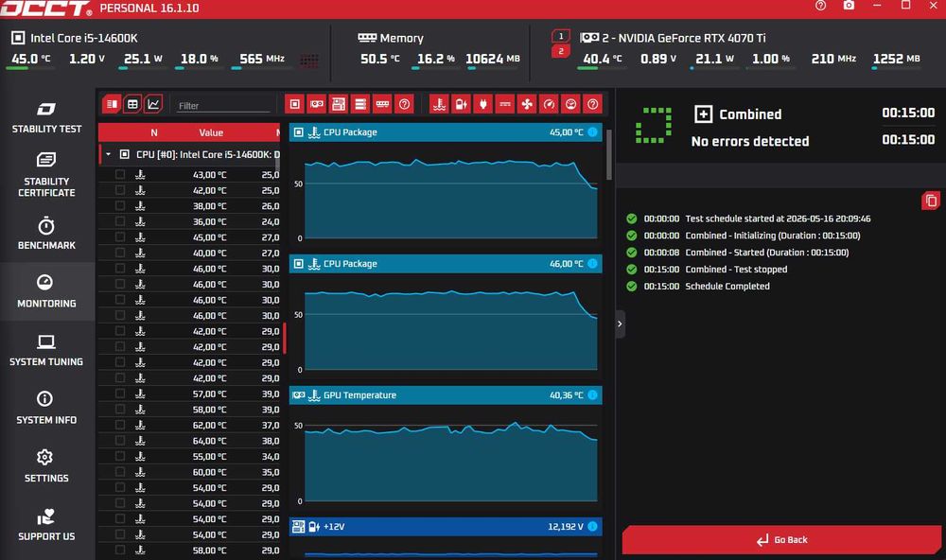Image resolution: width=946 pixels, height=560 pixels.
Task: Open System Tuning in the sidebar
Action: point(46,351)
